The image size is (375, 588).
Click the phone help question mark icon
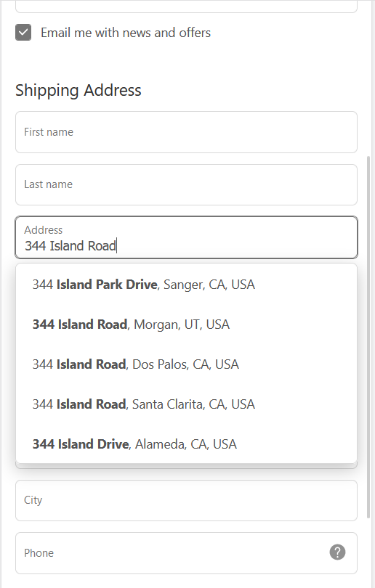point(337,552)
